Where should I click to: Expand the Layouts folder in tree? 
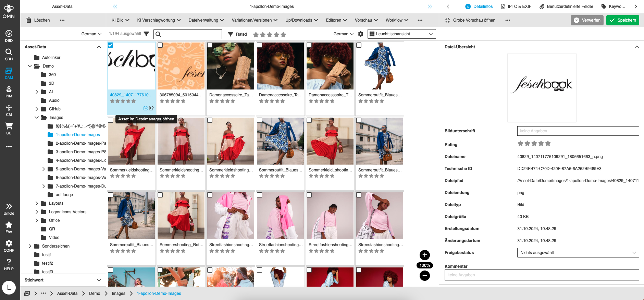click(x=37, y=203)
